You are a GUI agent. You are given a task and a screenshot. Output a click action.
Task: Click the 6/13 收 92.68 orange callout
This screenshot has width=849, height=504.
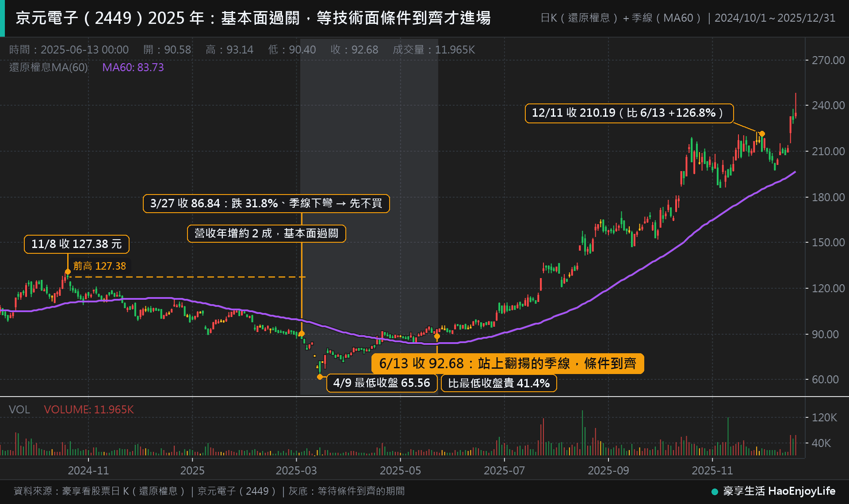coord(507,363)
